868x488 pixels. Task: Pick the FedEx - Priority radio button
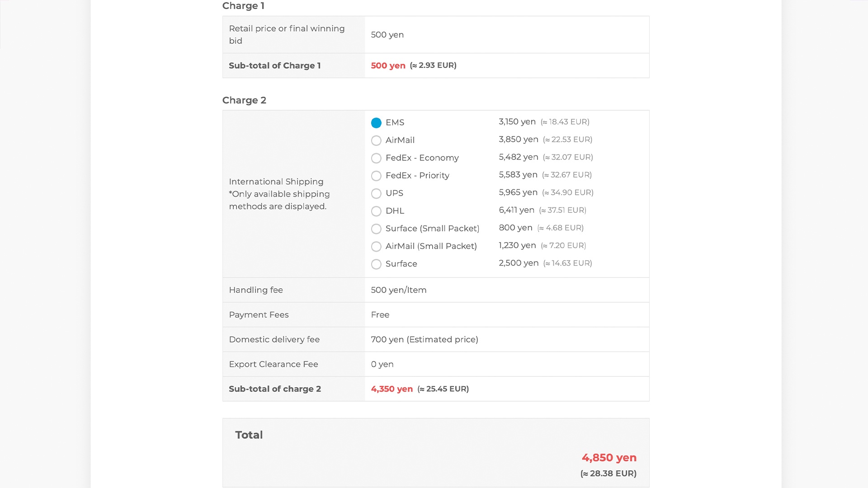[376, 176]
